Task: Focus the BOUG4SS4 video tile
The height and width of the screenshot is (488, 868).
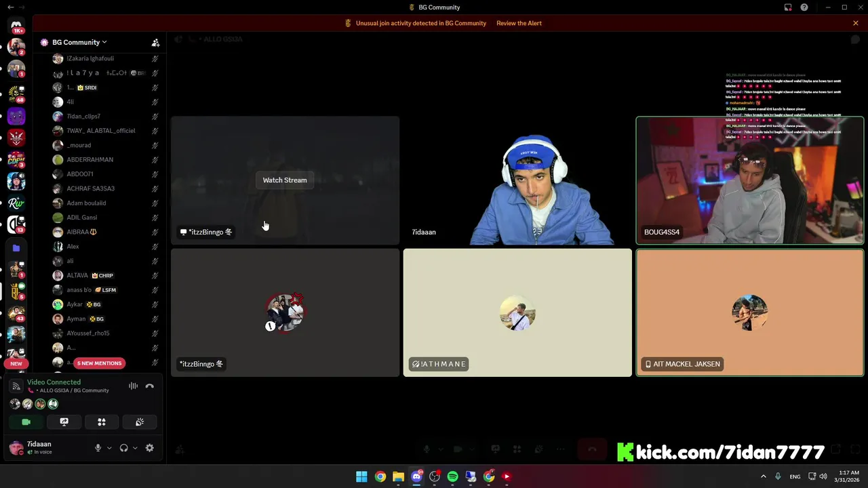Action: pos(750,180)
